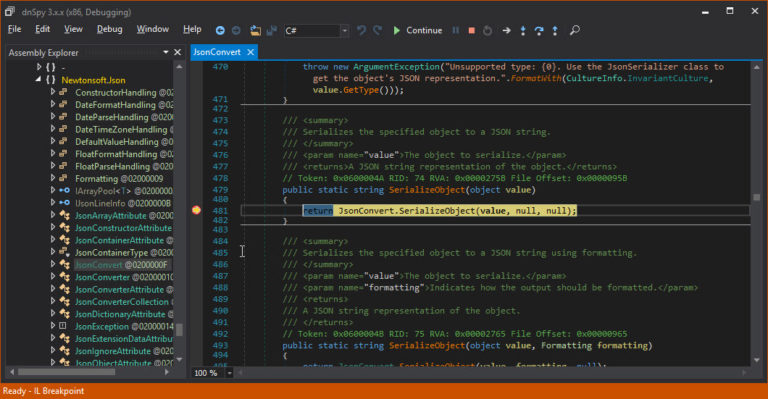Navigate backward using the blue arrow

[220, 30]
